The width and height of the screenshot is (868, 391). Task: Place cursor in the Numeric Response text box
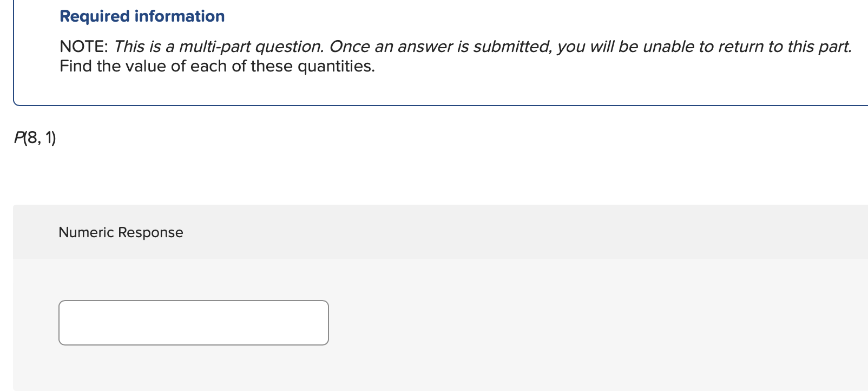pos(193,322)
